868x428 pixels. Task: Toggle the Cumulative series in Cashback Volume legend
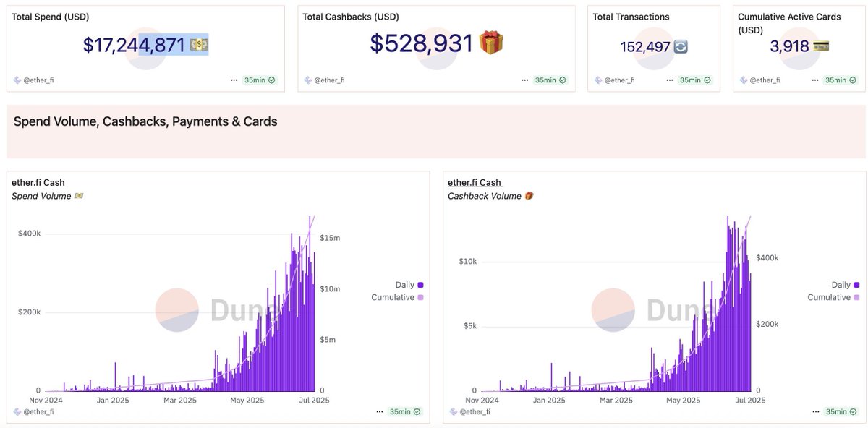(x=833, y=297)
